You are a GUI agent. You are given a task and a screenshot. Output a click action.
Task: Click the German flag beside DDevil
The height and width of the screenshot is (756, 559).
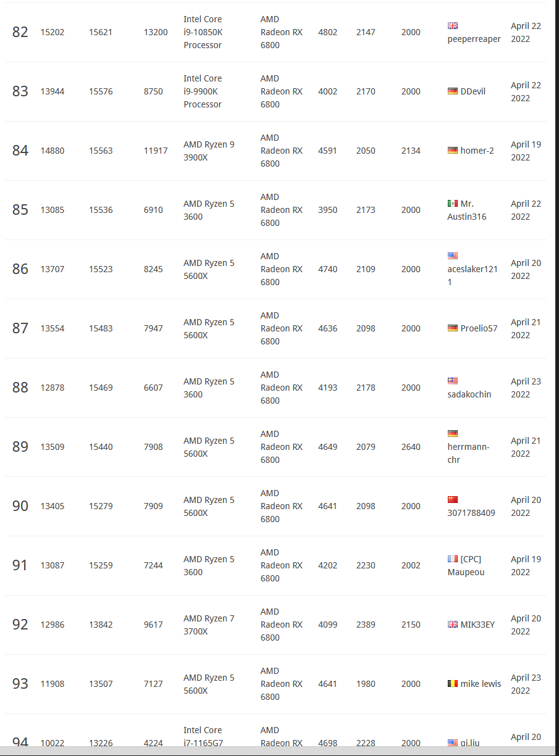pos(453,91)
